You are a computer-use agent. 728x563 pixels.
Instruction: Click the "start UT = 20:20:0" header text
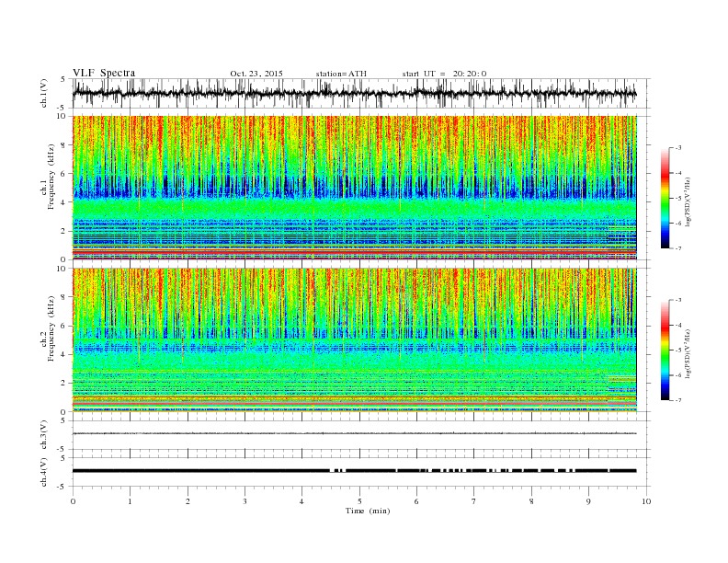pyautogui.click(x=444, y=74)
